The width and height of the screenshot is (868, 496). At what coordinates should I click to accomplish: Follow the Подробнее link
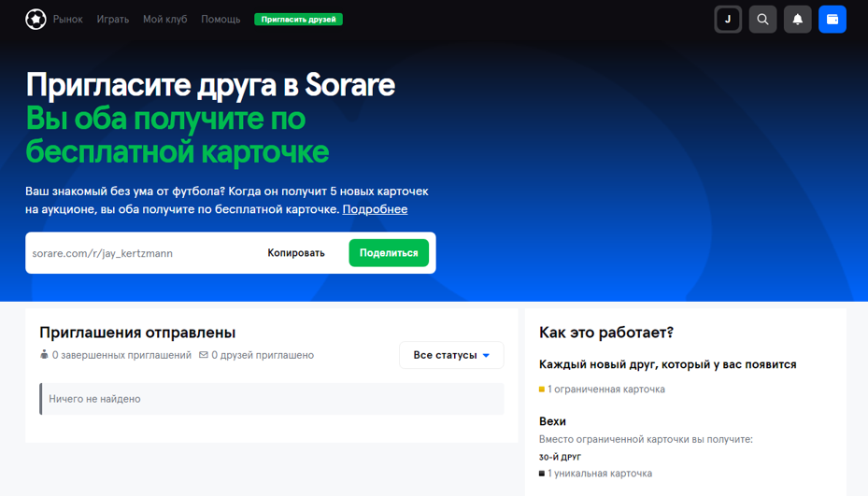click(375, 209)
